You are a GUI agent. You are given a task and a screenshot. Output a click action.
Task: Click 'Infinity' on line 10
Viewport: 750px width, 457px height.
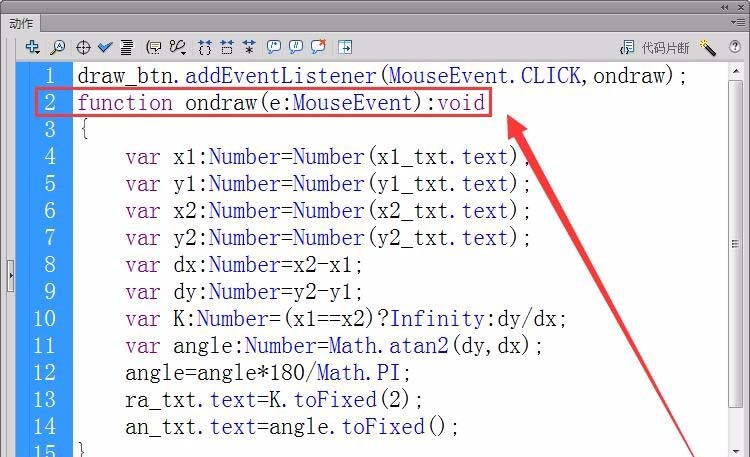[x=438, y=319]
